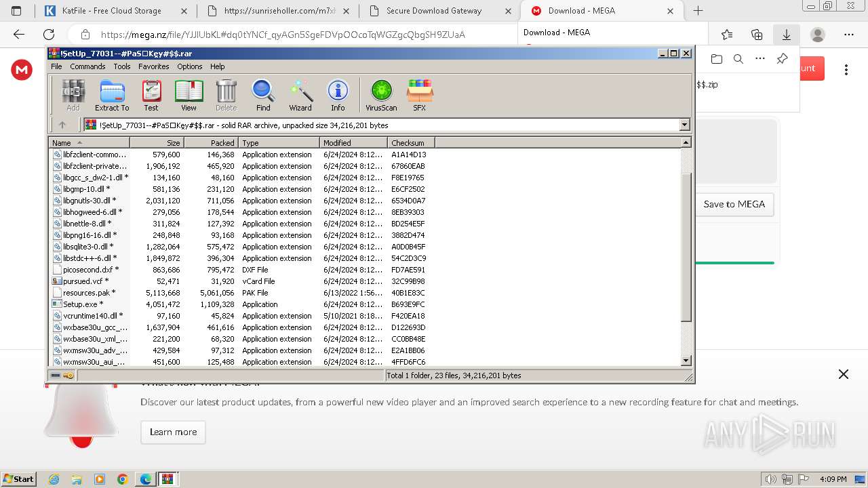Open the WinRAR Commands menu
Image resolution: width=868 pixels, height=488 pixels.
(87, 66)
